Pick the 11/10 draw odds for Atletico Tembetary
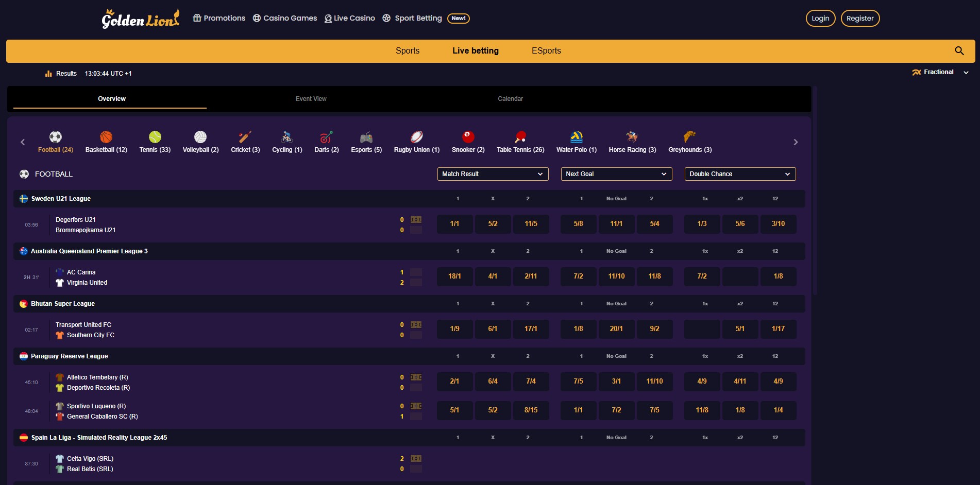Screen dimensions: 980x485 tap(655, 382)
